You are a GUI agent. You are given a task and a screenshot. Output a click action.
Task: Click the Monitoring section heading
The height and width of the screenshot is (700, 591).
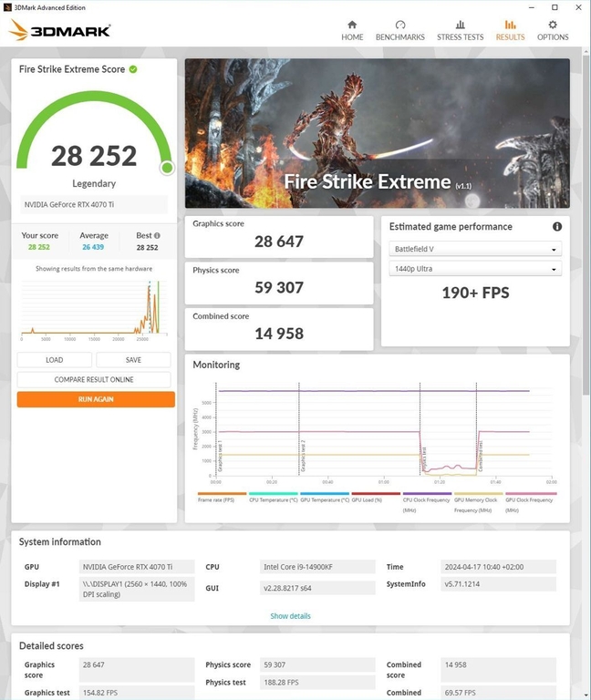pyautogui.click(x=216, y=365)
